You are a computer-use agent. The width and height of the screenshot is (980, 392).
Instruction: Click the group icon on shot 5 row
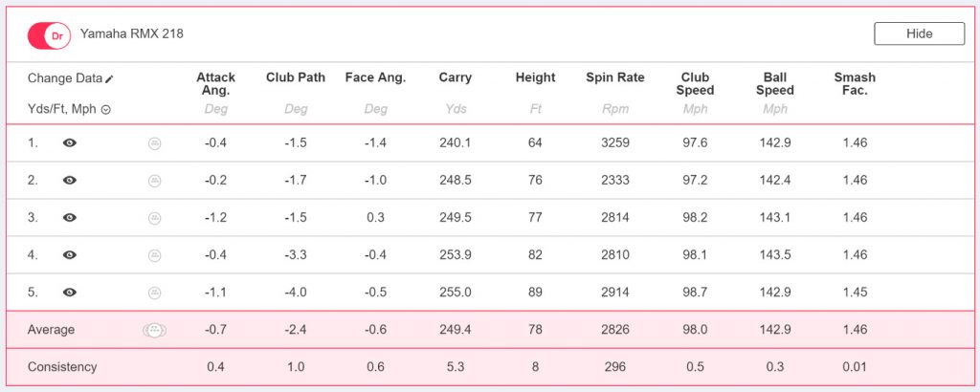tap(154, 293)
